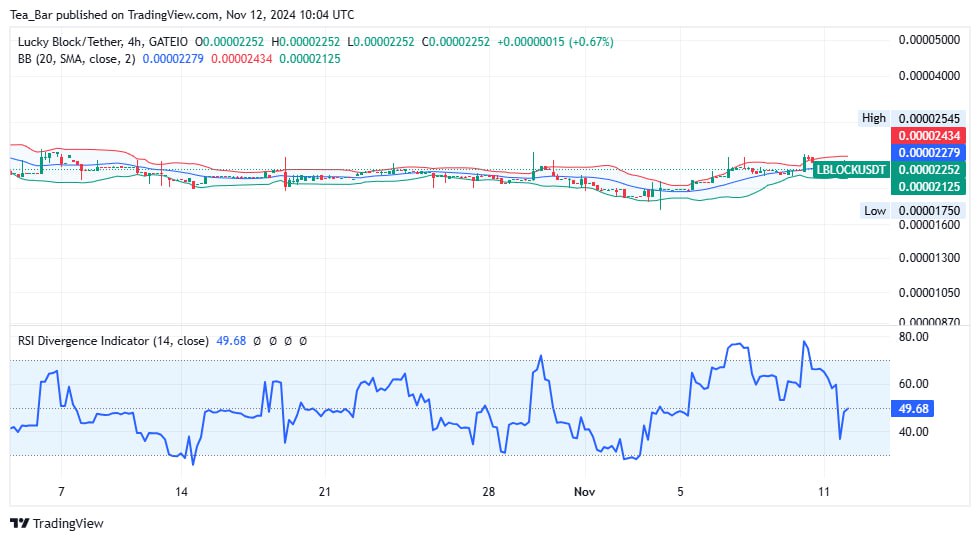Click the Low label on the price axis

(x=875, y=211)
